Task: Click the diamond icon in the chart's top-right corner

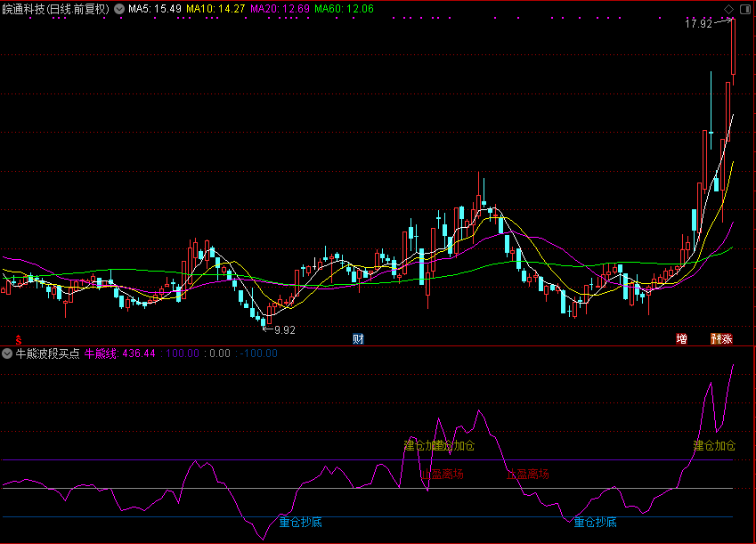Action: (x=729, y=9)
